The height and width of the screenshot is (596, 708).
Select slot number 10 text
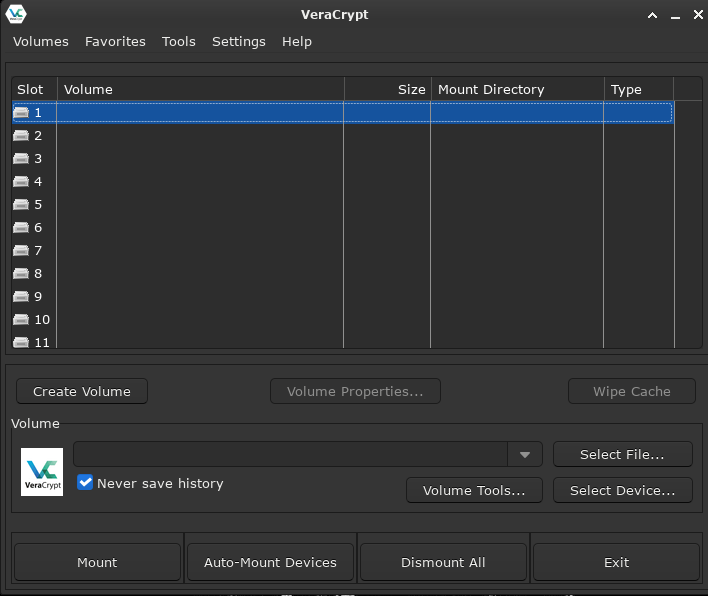tap(42, 320)
